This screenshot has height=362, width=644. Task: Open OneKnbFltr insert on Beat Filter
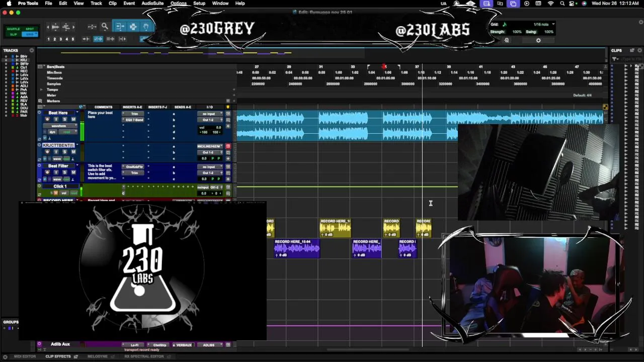(x=134, y=166)
